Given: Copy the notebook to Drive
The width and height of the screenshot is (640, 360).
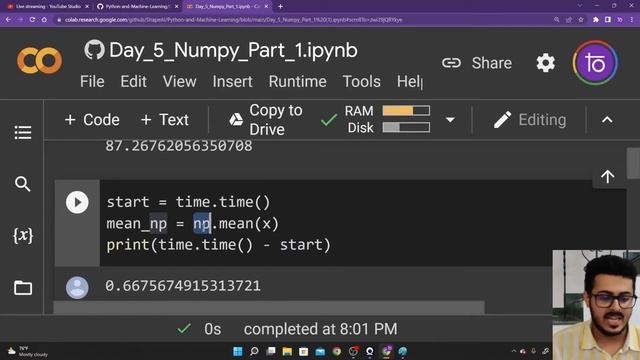Looking at the screenshot, I should pyautogui.click(x=265, y=120).
